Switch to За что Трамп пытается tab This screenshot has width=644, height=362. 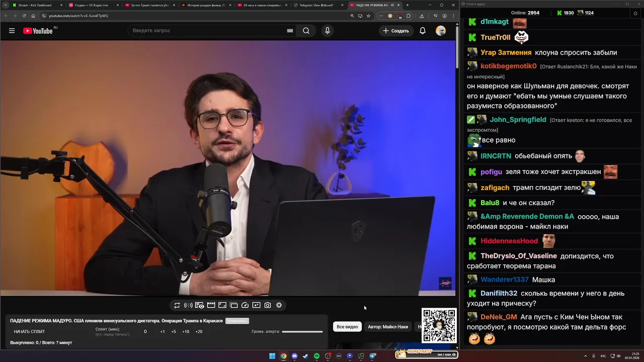point(150,5)
